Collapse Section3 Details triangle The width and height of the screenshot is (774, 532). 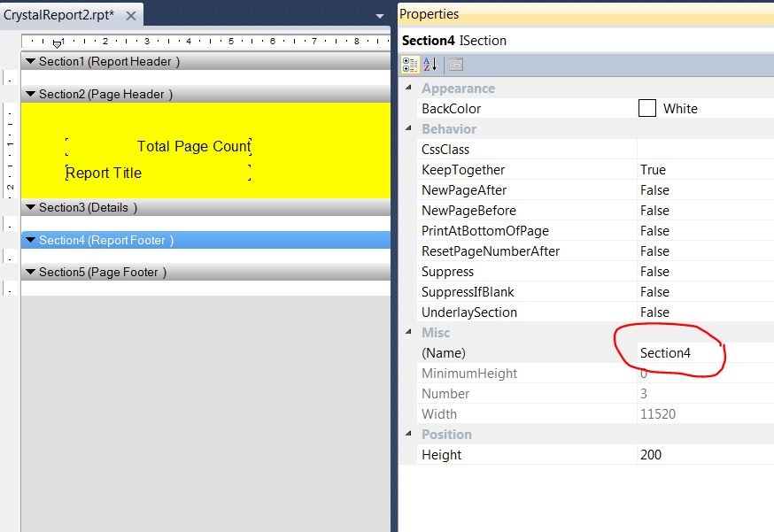point(31,207)
